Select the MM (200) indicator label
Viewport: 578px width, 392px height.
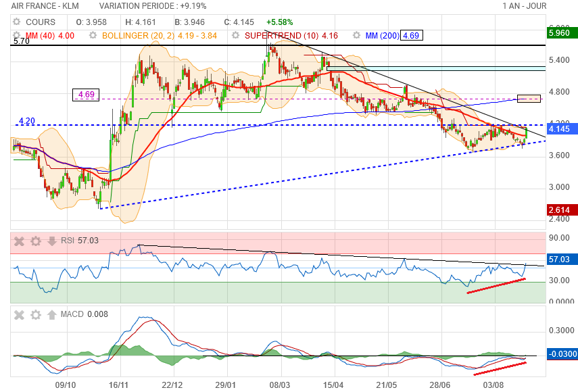[x=383, y=36]
